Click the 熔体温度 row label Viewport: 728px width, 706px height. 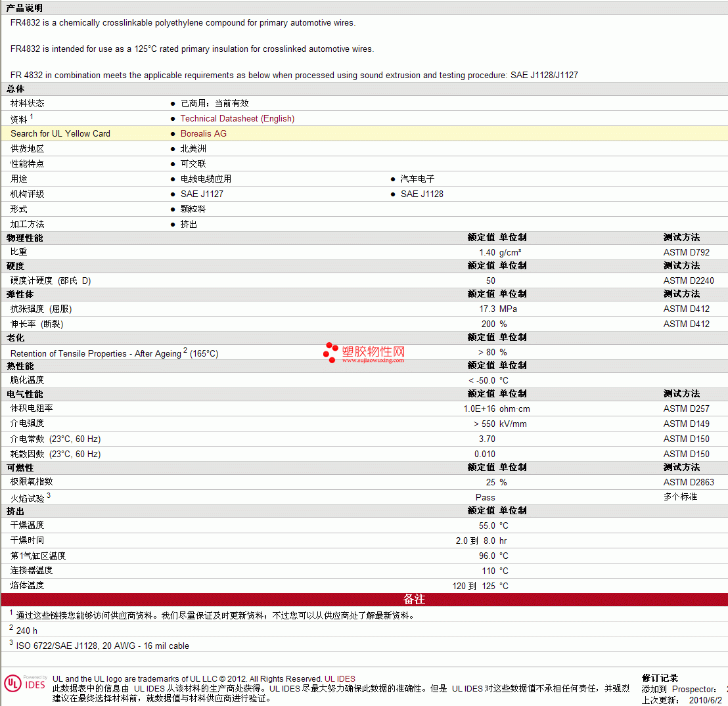click(28, 586)
